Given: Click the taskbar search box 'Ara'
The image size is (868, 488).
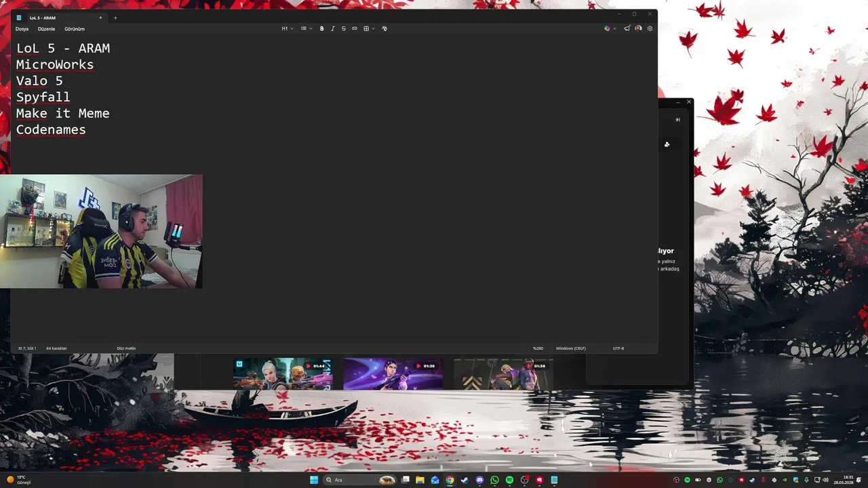Looking at the screenshot, I should click(x=361, y=480).
